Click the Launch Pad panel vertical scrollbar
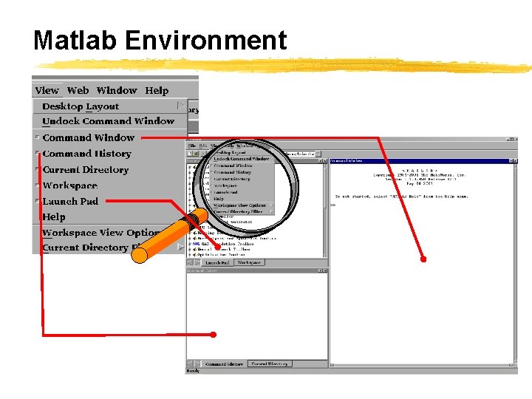The image size is (532, 399). tap(324, 211)
